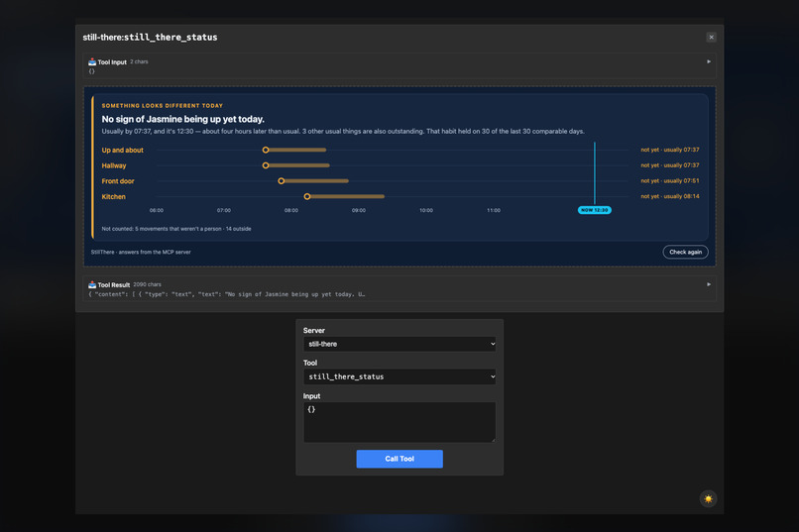The height and width of the screenshot is (532, 799).
Task: Click the 'Hallway' row label
Action: [114, 165]
